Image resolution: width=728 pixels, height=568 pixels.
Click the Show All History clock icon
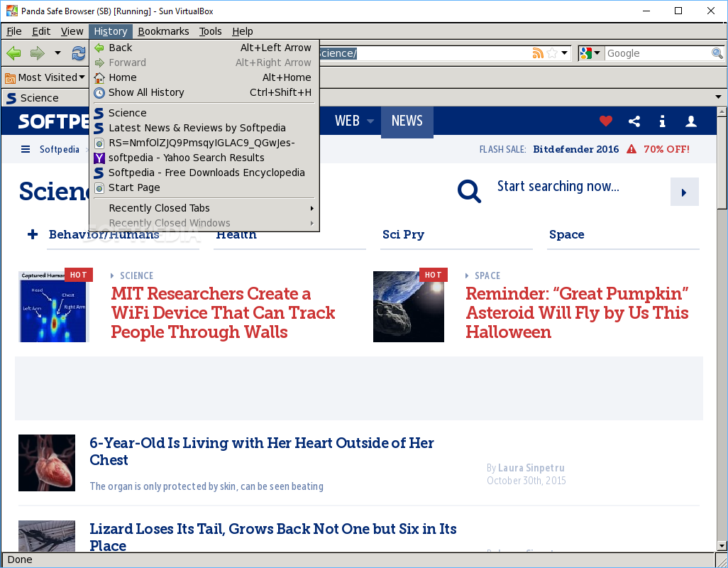[x=99, y=92]
